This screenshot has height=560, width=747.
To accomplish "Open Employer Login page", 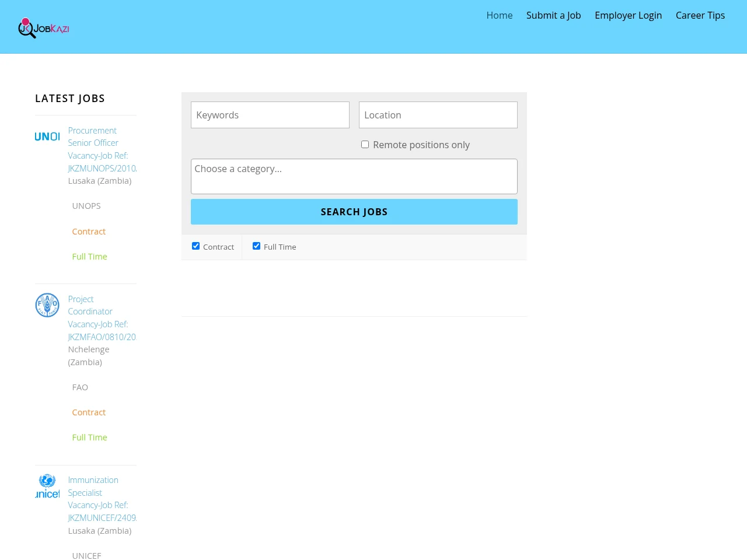I will (629, 15).
